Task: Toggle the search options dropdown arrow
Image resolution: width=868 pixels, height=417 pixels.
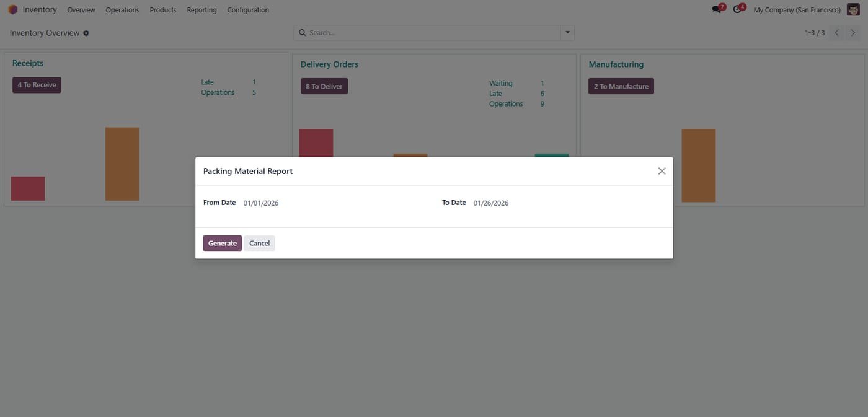Action: tap(567, 33)
